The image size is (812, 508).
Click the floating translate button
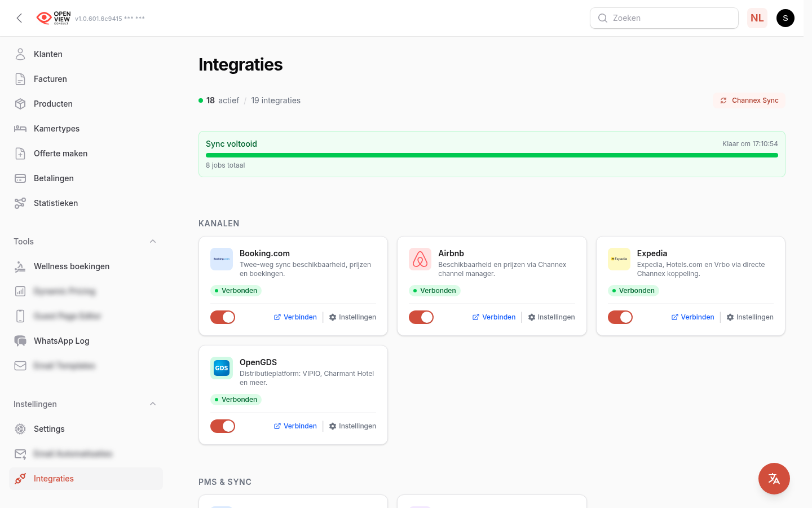pos(774,479)
